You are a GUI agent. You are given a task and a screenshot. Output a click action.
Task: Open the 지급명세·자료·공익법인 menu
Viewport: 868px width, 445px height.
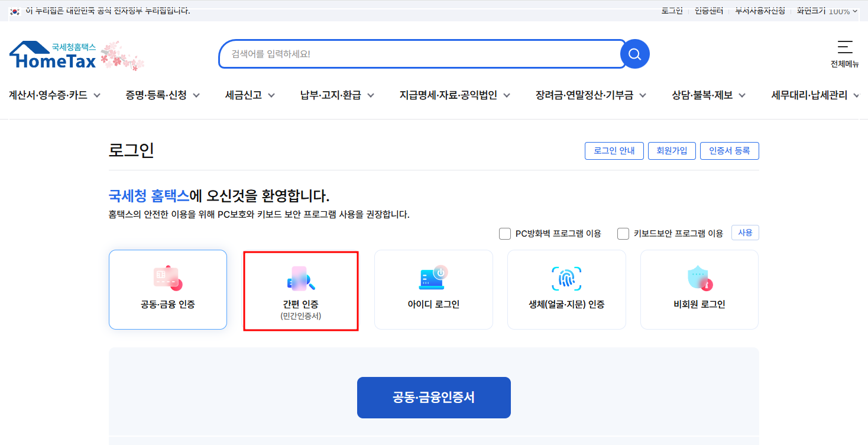click(x=448, y=95)
